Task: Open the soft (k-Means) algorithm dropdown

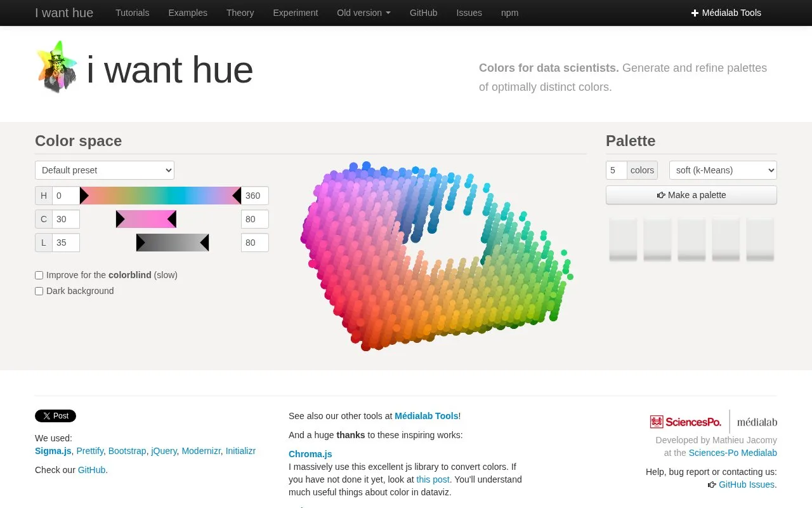Action: coord(723,170)
